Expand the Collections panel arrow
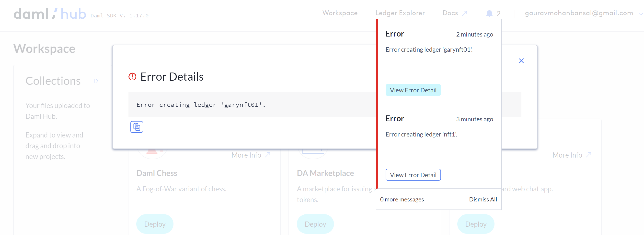 pyautogui.click(x=96, y=81)
